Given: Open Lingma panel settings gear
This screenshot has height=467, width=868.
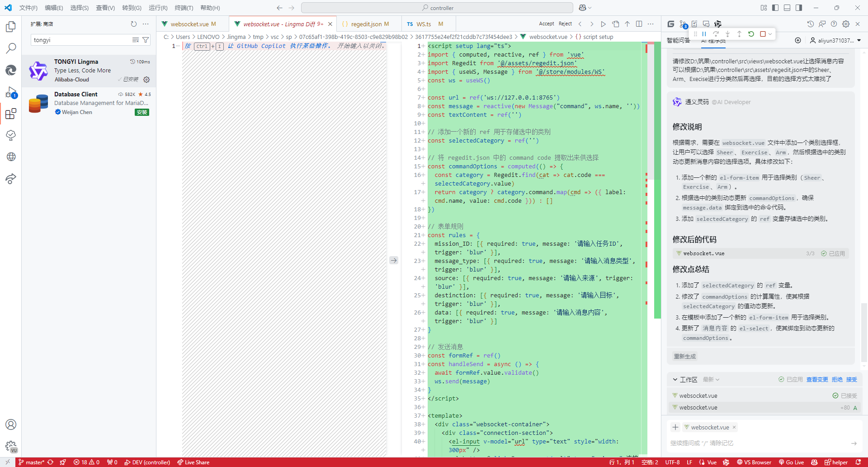Looking at the screenshot, I should [x=846, y=24].
